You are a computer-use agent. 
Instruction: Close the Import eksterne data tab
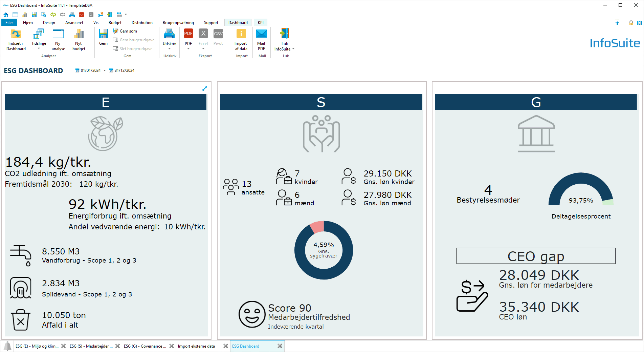226,346
